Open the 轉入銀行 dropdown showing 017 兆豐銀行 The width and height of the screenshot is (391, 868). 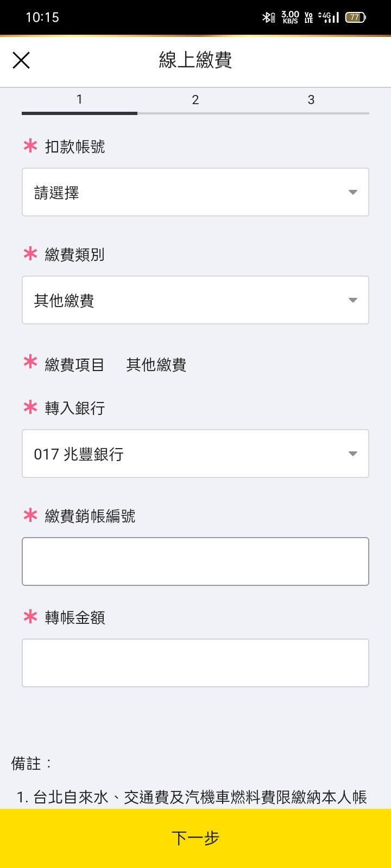pyautogui.click(x=185, y=454)
